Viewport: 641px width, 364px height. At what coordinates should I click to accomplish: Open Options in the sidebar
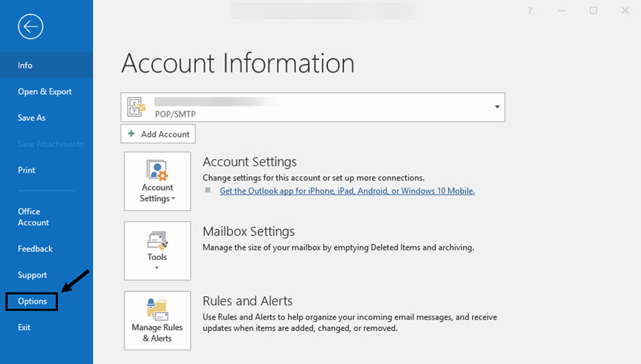point(32,301)
